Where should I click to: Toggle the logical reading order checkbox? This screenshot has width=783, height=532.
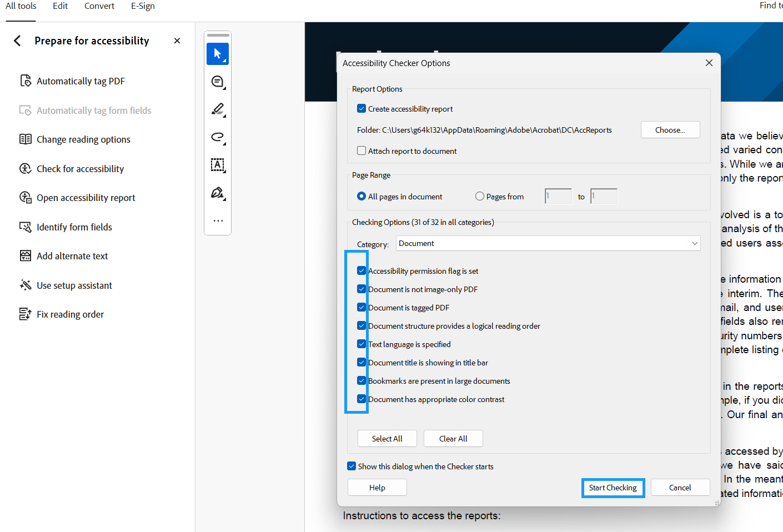362,325
